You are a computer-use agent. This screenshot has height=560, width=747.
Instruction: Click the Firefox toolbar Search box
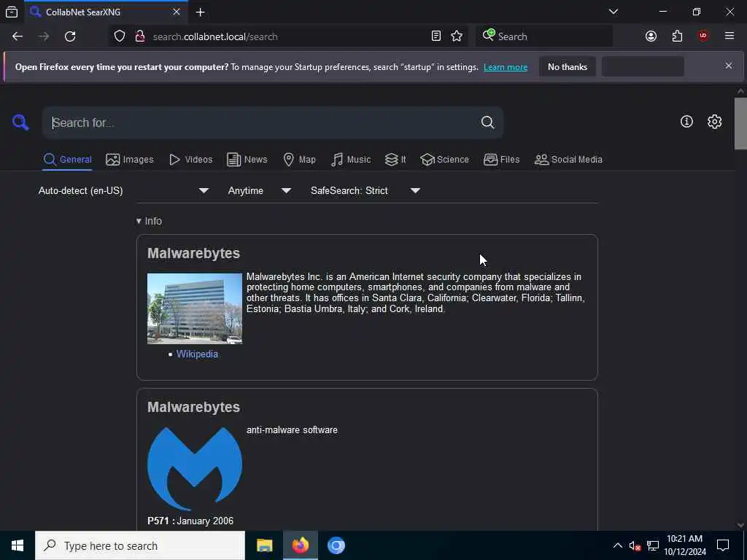point(544,36)
